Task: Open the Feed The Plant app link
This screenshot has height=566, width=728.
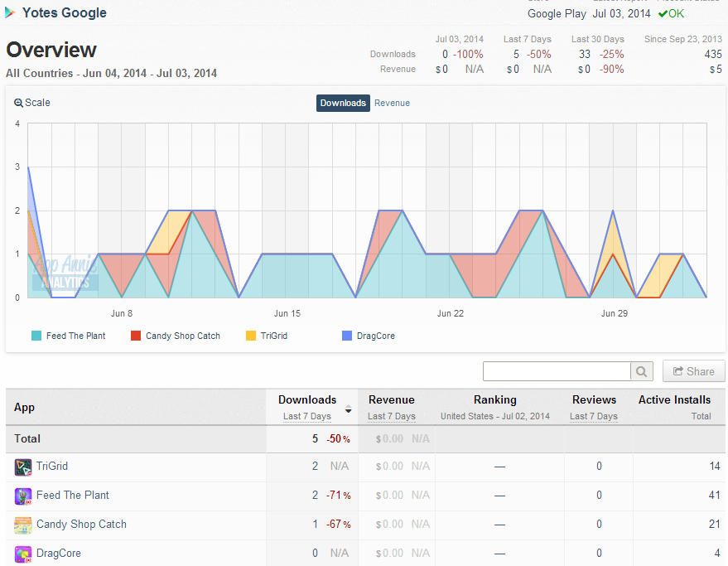Action: coord(72,496)
